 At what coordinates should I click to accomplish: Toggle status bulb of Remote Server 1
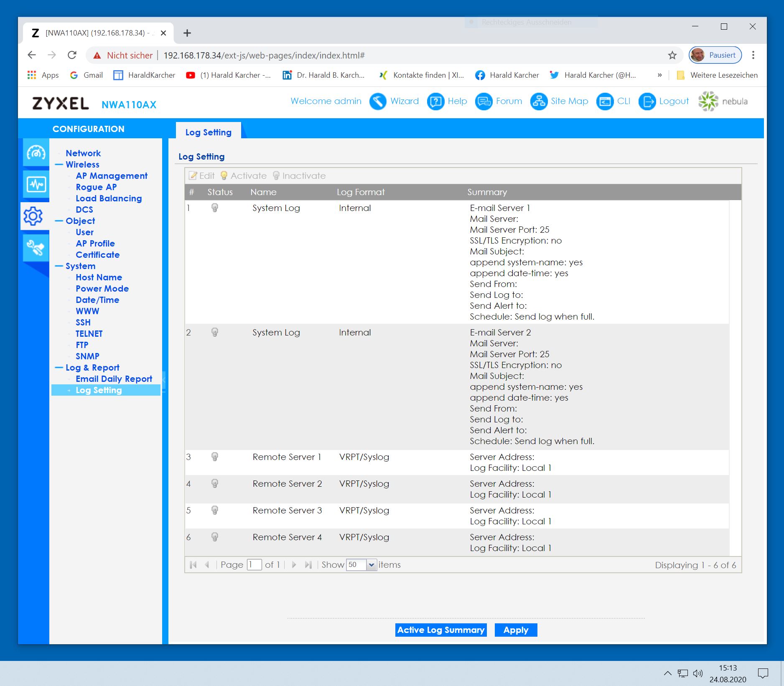pos(215,457)
